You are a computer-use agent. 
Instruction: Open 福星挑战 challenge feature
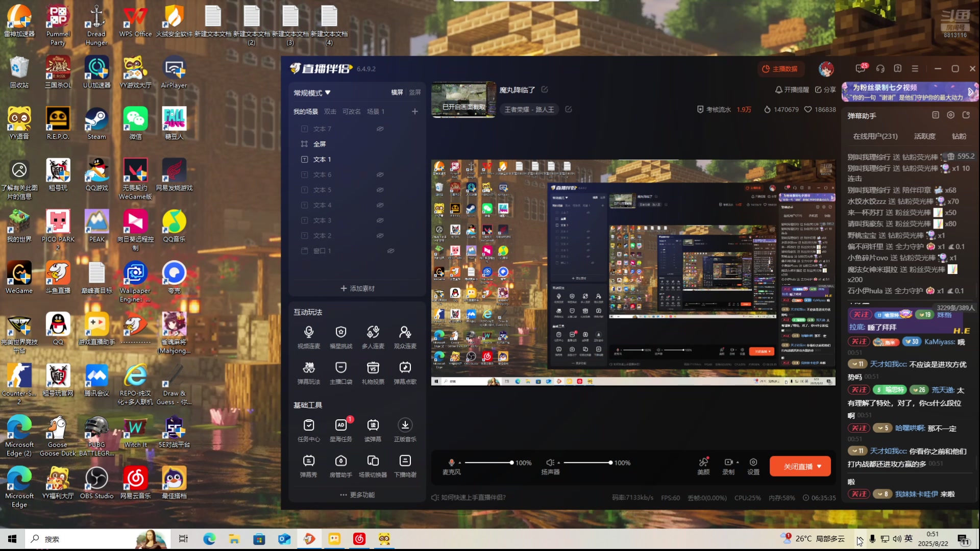point(341,337)
